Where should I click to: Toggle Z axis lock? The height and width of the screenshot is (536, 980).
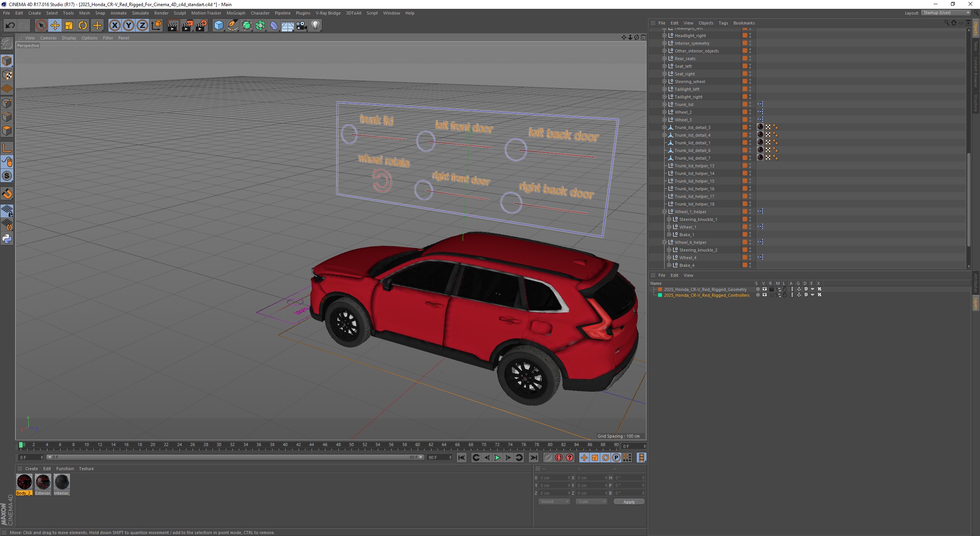pyautogui.click(x=142, y=26)
